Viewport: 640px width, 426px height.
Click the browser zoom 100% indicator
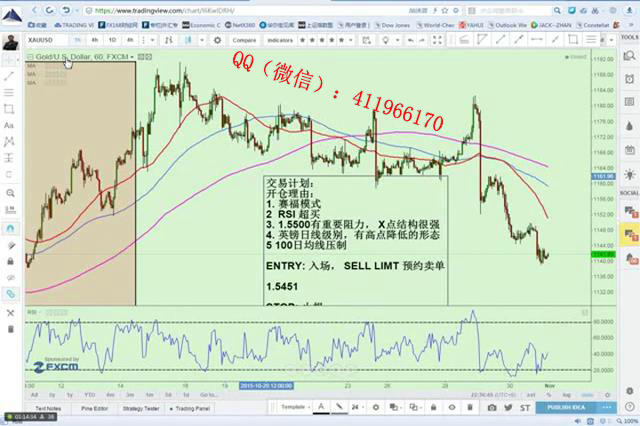click(629, 421)
